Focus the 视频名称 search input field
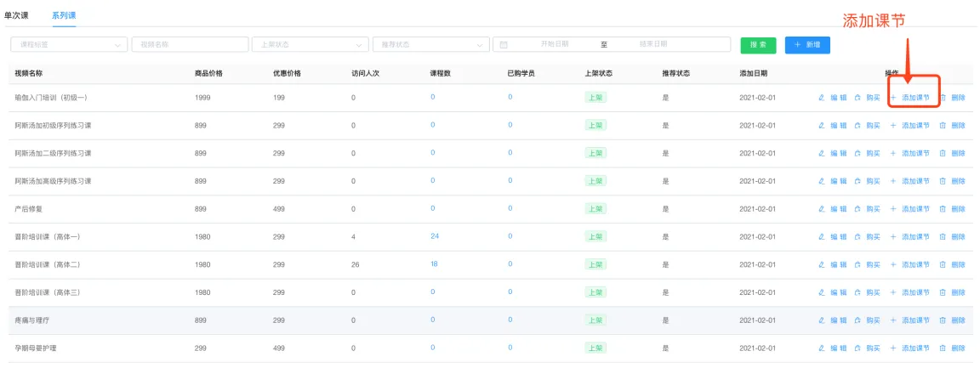This screenshot has height=368, width=980. point(190,44)
